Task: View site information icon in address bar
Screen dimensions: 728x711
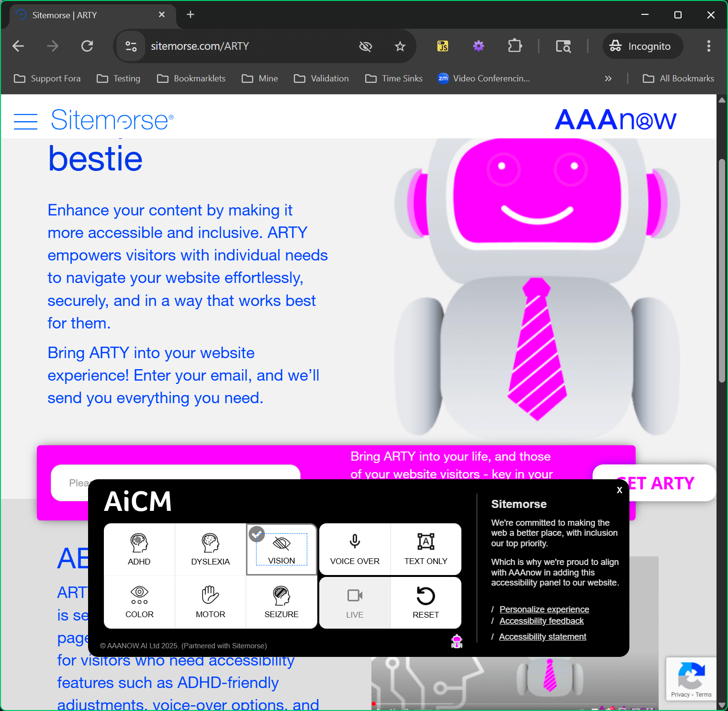Action: 131,46
